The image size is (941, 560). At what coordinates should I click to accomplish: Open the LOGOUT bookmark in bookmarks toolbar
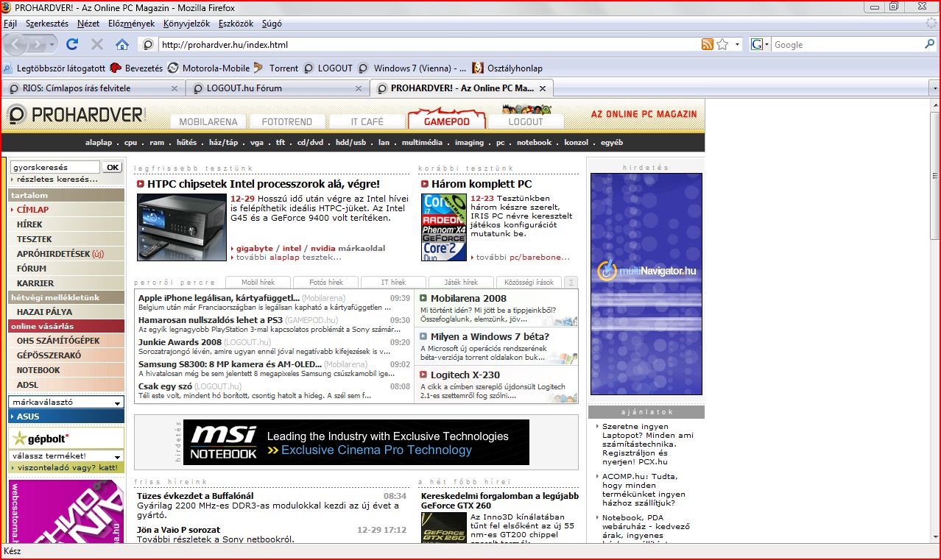point(328,68)
